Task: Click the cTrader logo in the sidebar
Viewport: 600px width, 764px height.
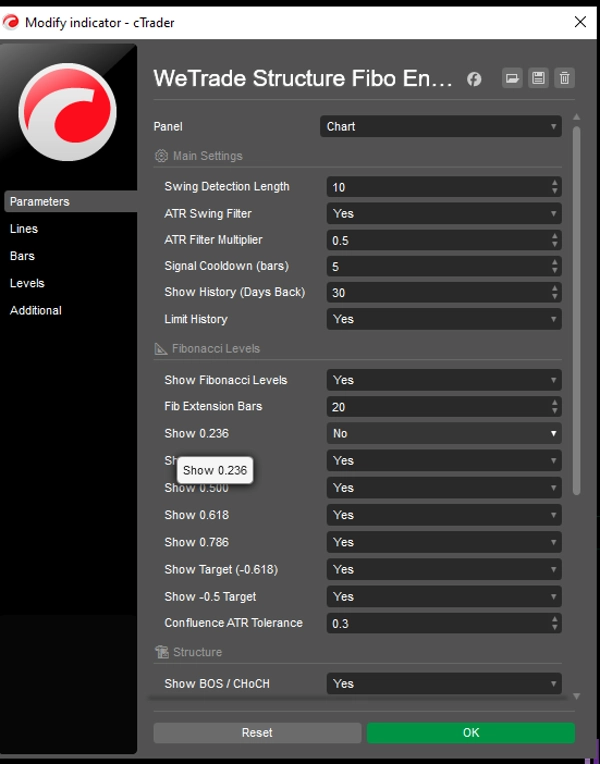Action: [68, 111]
